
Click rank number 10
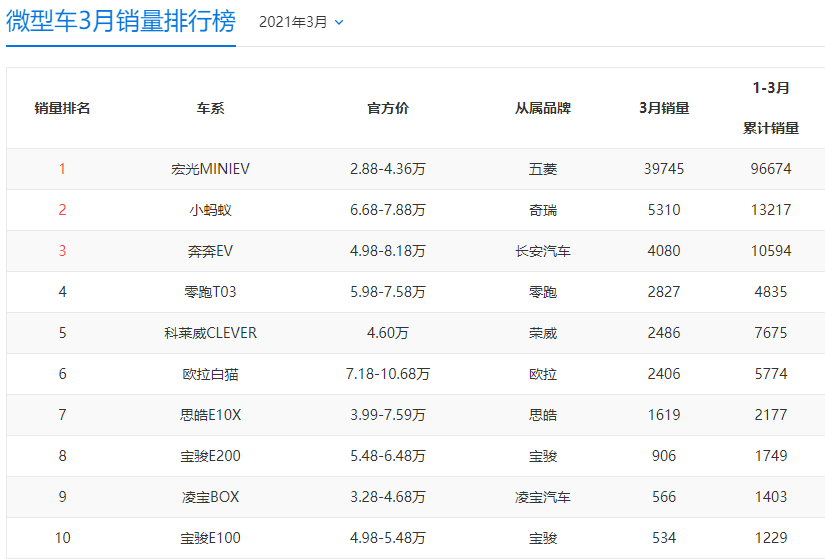point(62,538)
